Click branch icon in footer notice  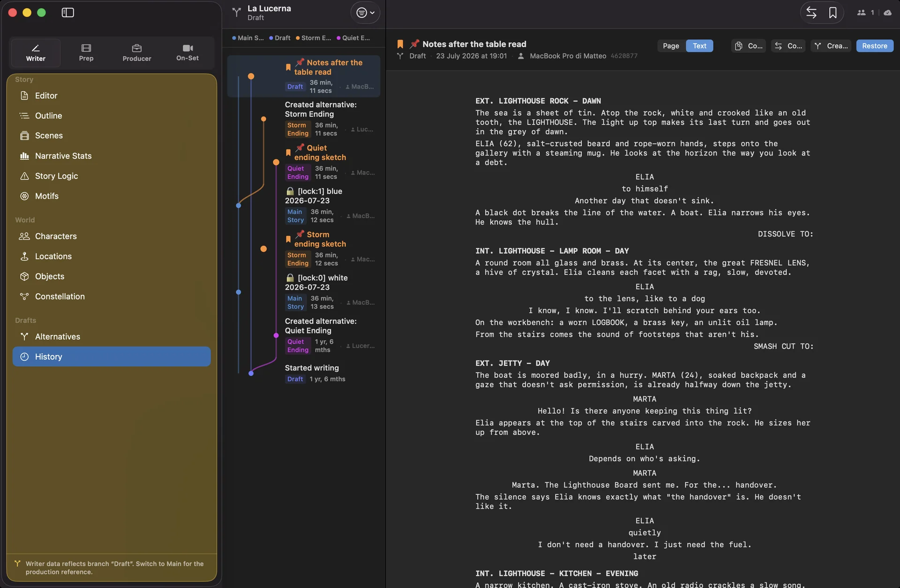coord(17,564)
